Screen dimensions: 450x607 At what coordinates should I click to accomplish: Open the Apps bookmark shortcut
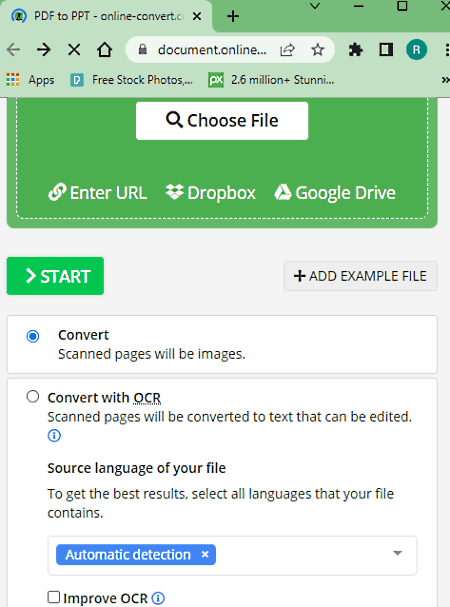click(x=30, y=80)
